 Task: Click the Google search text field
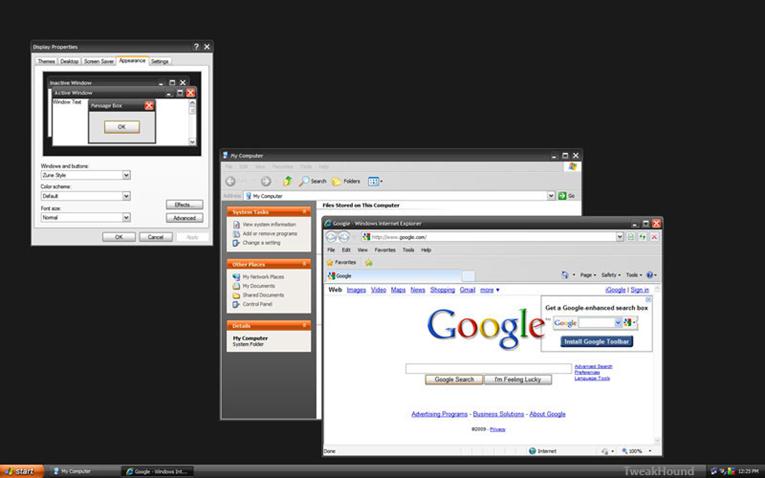[488, 368]
